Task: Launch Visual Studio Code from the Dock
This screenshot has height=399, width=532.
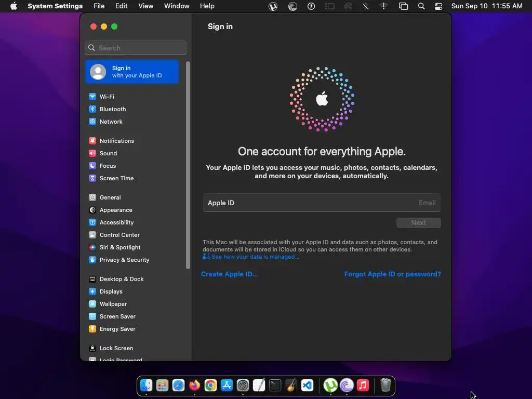Action: coord(308,385)
